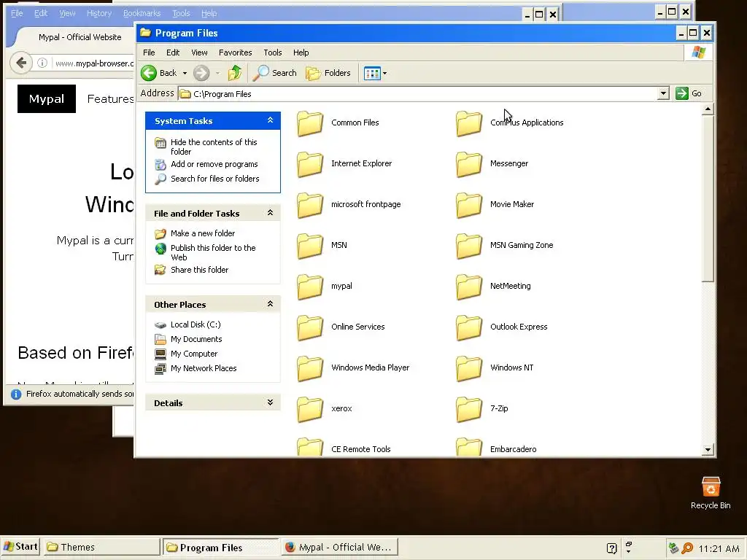Open the Search tool in Explorer toolbar
The width and height of the screenshot is (747, 560).
coord(274,73)
